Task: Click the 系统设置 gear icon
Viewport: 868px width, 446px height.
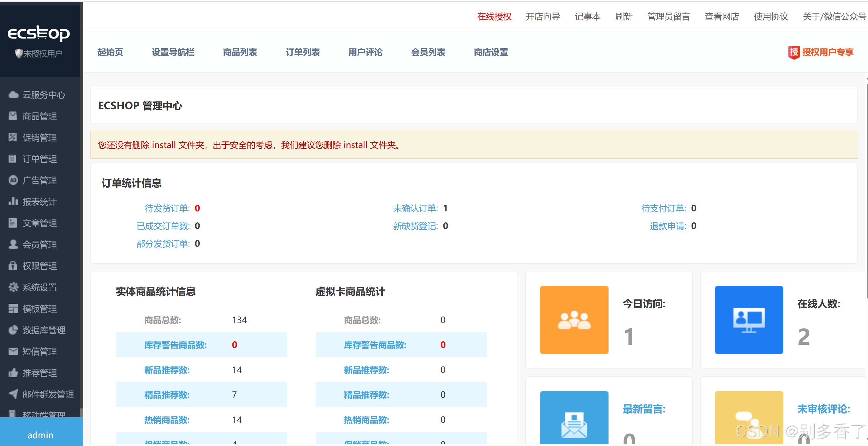Action: [x=13, y=287]
